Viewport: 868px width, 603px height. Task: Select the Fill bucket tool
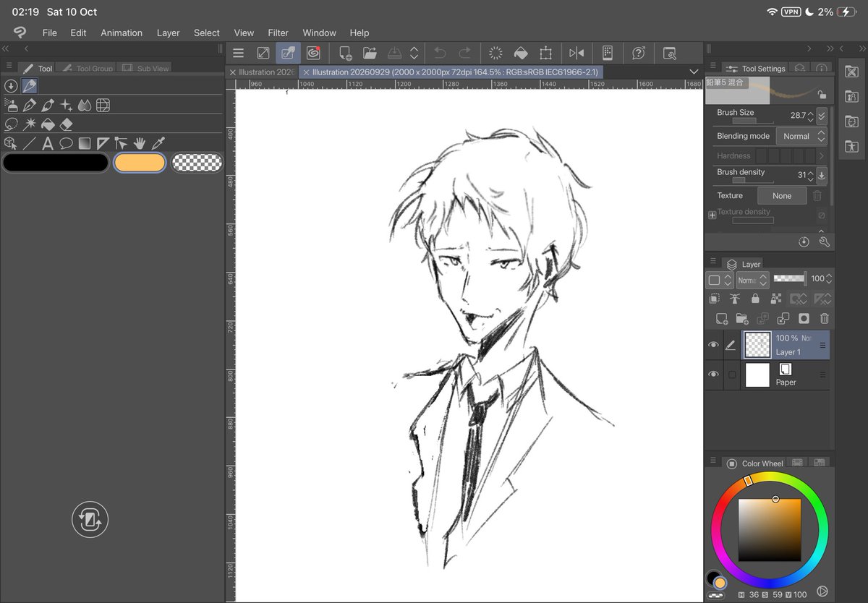(48, 124)
